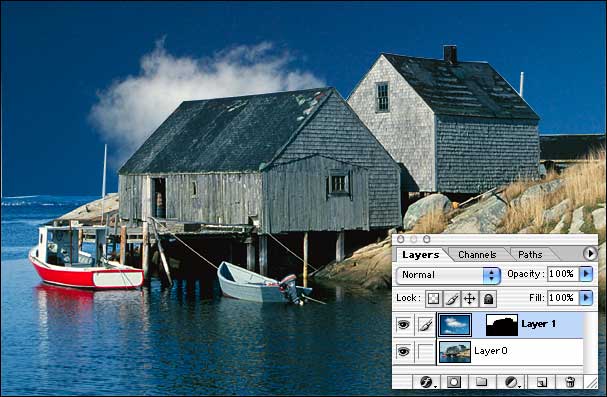Enable Lock all padlock option
This screenshot has width=607, height=397.
point(488,299)
